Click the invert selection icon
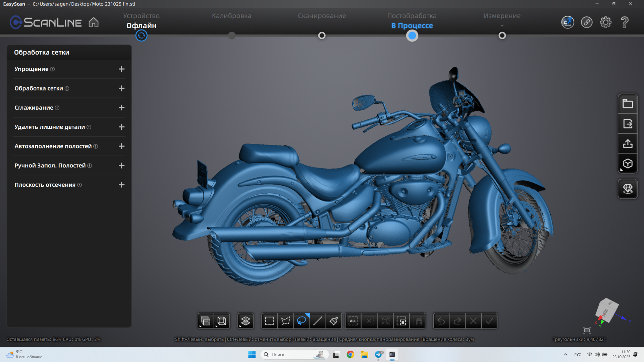 click(x=401, y=321)
